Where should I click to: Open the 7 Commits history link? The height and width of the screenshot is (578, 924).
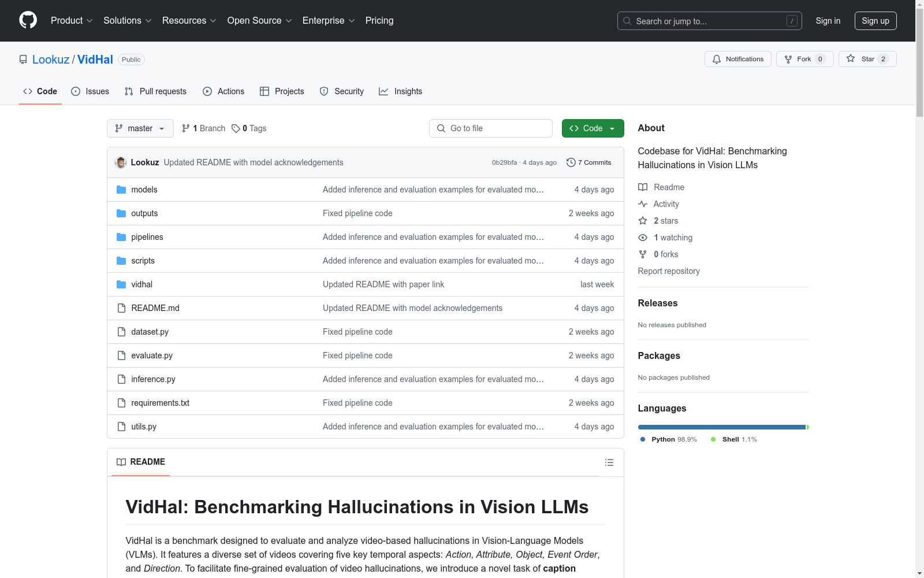(x=589, y=162)
